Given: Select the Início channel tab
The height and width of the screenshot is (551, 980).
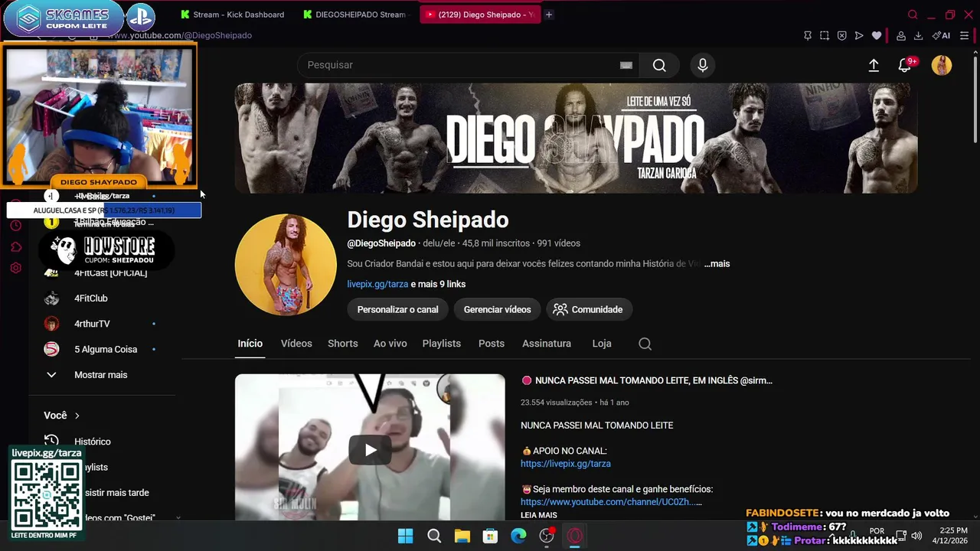Looking at the screenshot, I should pos(250,344).
